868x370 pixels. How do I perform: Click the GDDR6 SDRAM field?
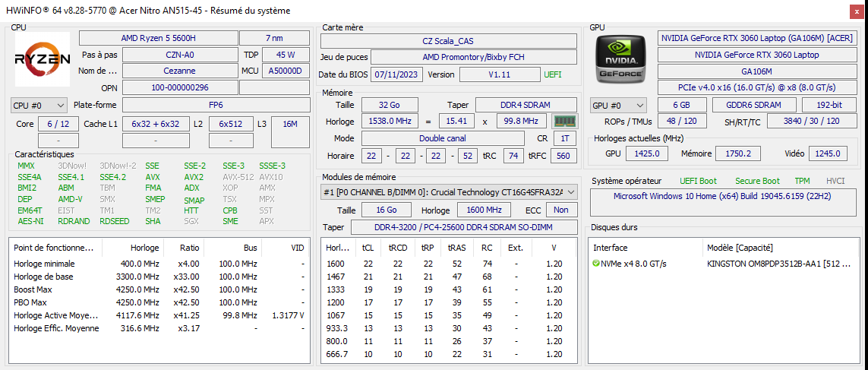click(754, 106)
